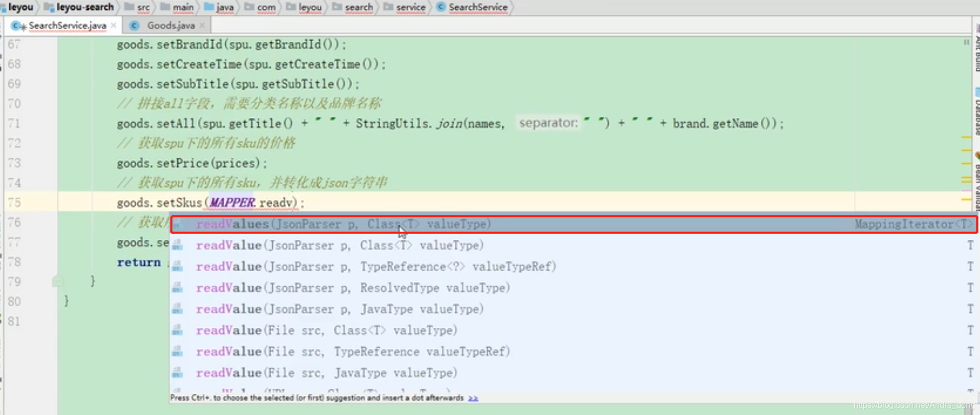Choose readValue(JsonParser p, TypeReference<?> valueTypeRef) suggestion
Image resolution: width=980 pixels, height=415 pixels.
point(574,266)
